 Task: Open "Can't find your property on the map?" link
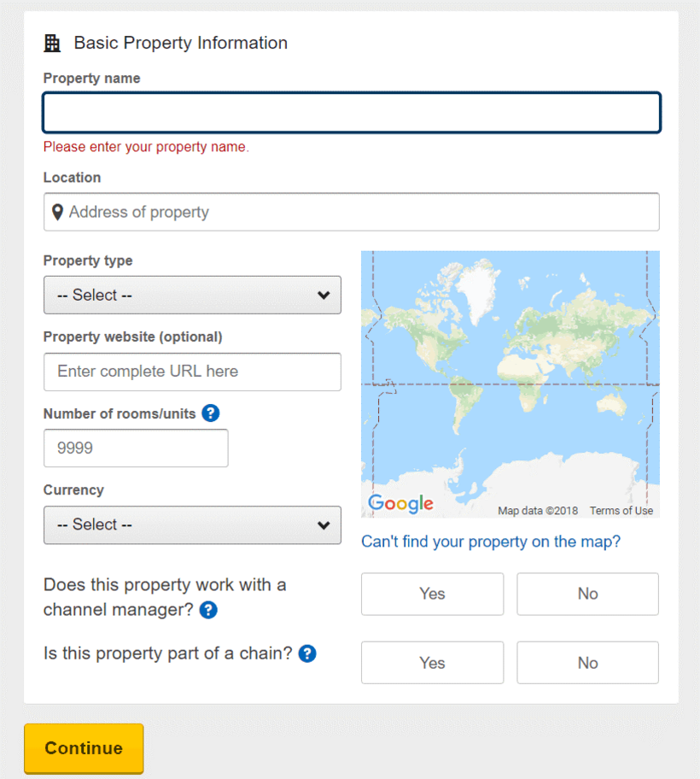pyautogui.click(x=491, y=542)
